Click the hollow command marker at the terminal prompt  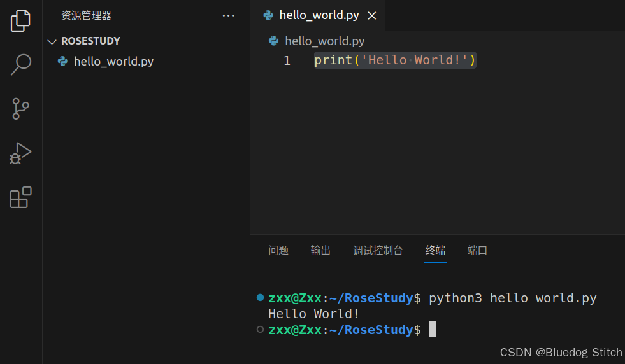(x=261, y=330)
